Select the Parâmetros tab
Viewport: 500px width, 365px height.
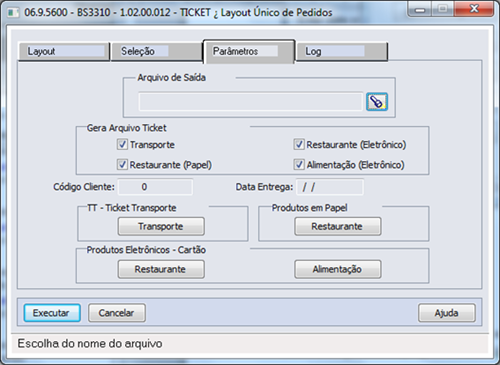(249, 52)
